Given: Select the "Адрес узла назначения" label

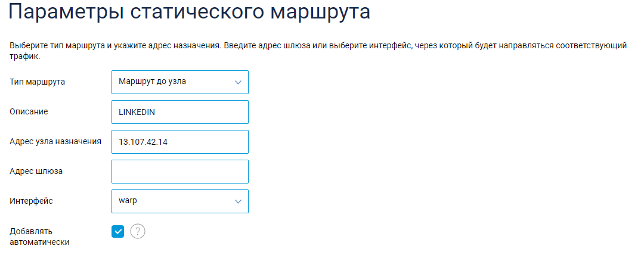Looking at the screenshot, I should (x=56, y=142).
